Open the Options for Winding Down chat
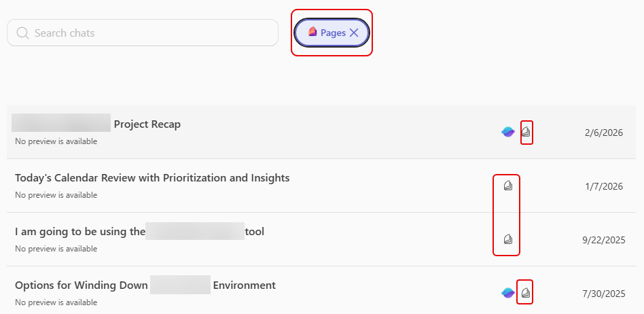The image size is (644, 314). pyautogui.click(x=82, y=285)
